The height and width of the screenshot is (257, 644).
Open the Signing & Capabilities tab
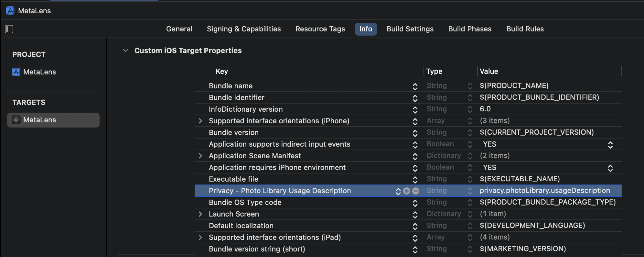click(x=244, y=29)
